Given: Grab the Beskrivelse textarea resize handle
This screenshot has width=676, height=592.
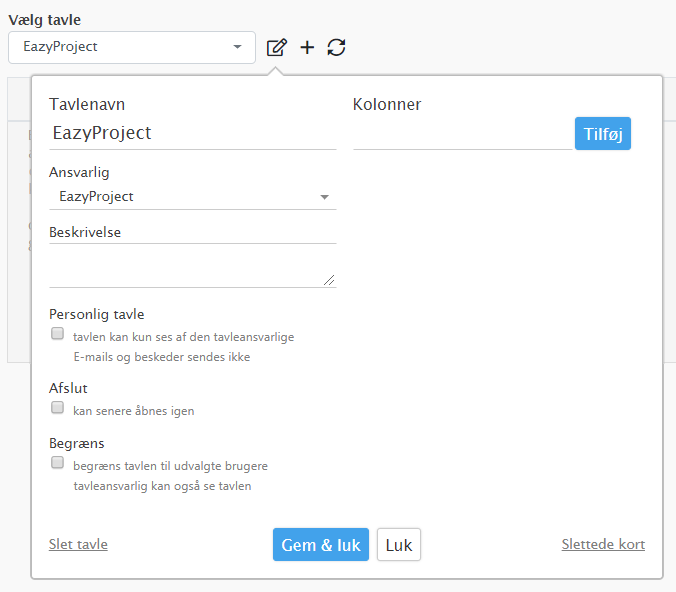Looking at the screenshot, I should 329,280.
